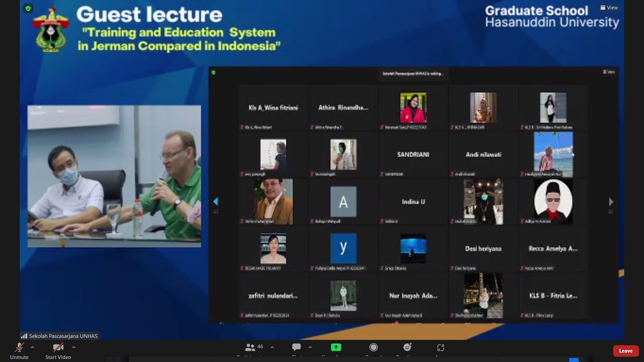The height and width of the screenshot is (362, 644).
Task: Select the Athira Rinandha participant tile
Action: point(343,108)
